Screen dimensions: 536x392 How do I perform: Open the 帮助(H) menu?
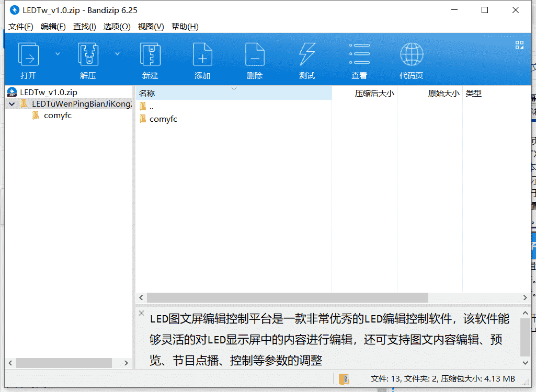pyautogui.click(x=185, y=27)
